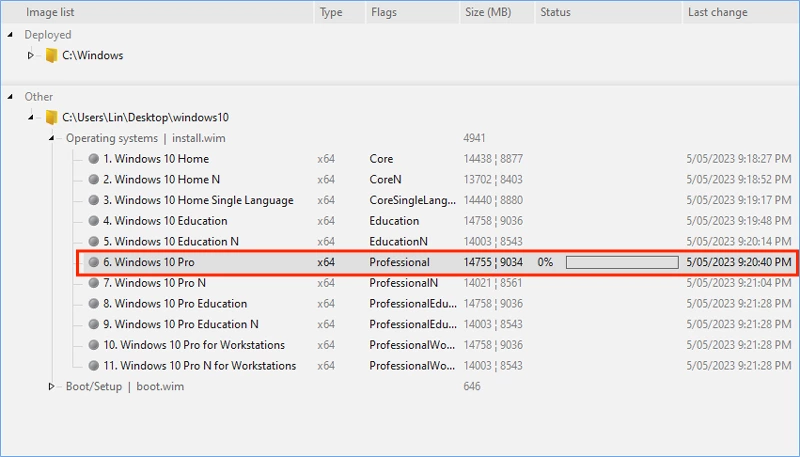Click the Deployed group label

[x=48, y=35]
